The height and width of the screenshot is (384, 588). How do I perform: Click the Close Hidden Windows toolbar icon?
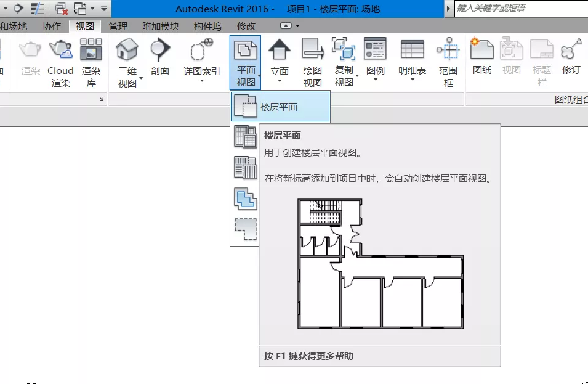click(x=61, y=8)
